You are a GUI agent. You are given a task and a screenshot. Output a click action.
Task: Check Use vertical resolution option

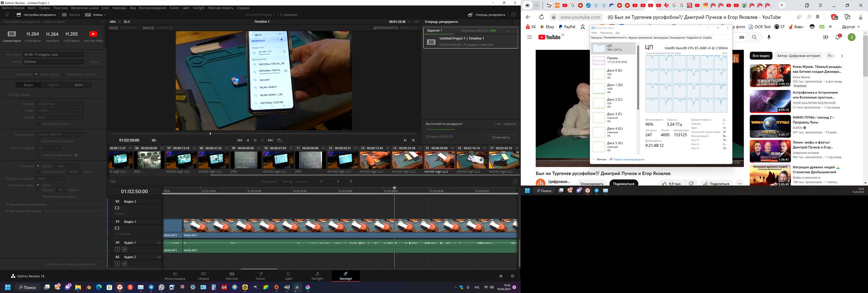(x=38, y=141)
